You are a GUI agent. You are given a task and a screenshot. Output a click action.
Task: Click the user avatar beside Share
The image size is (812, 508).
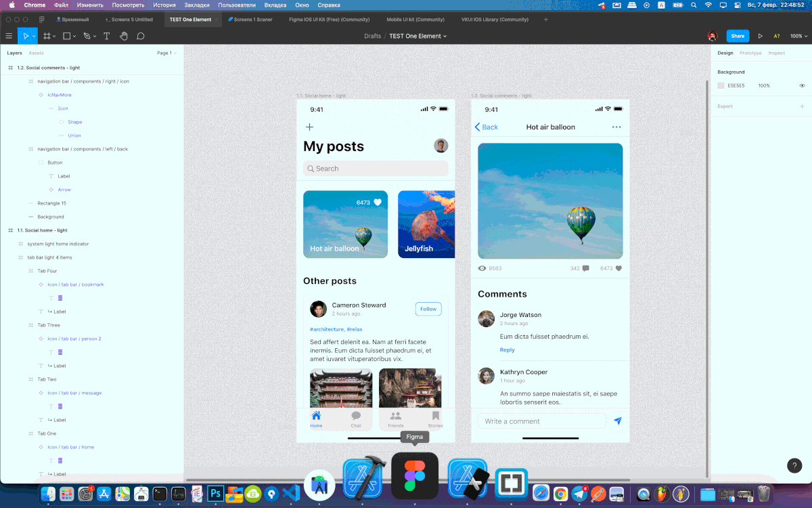pyautogui.click(x=713, y=36)
